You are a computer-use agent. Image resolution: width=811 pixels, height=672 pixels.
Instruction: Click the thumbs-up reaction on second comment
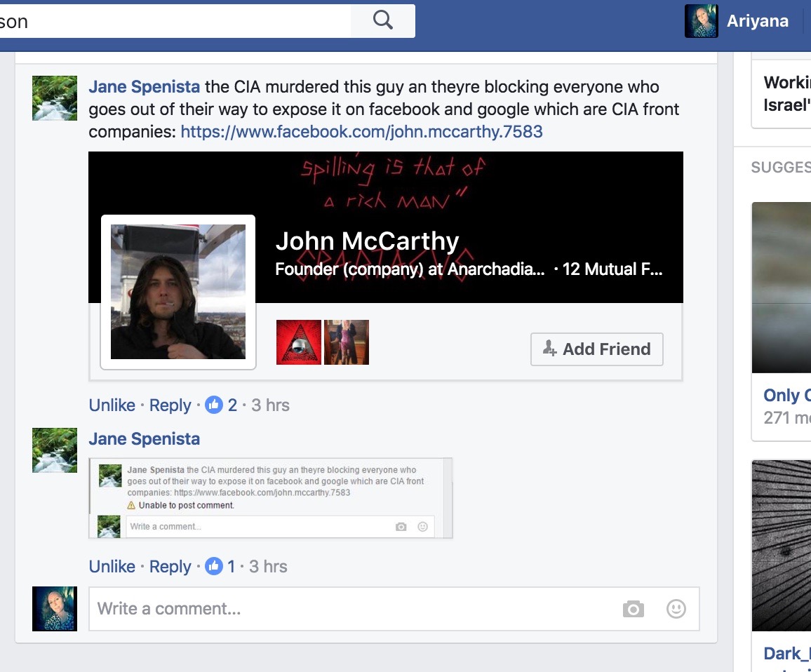click(214, 567)
